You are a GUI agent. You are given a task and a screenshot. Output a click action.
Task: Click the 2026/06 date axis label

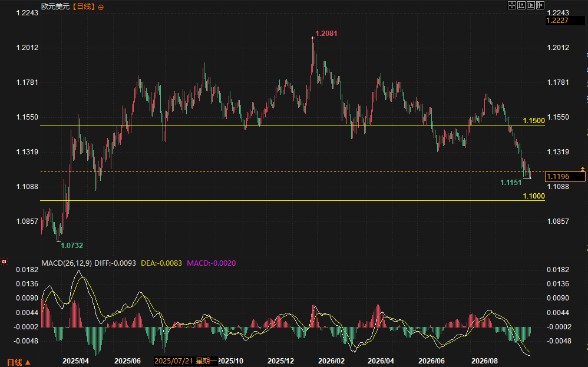click(x=432, y=361)
